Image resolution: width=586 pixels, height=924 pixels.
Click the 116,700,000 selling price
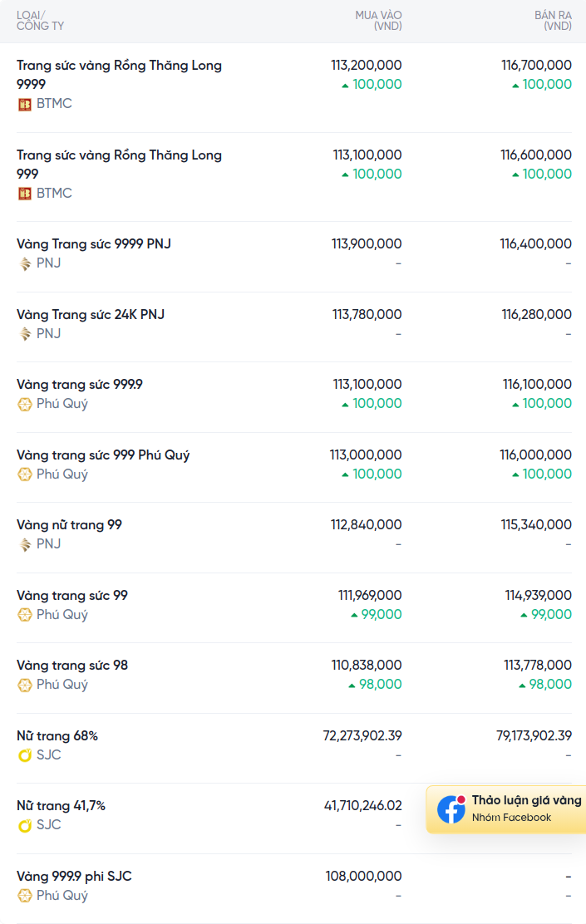pos(536,66)
